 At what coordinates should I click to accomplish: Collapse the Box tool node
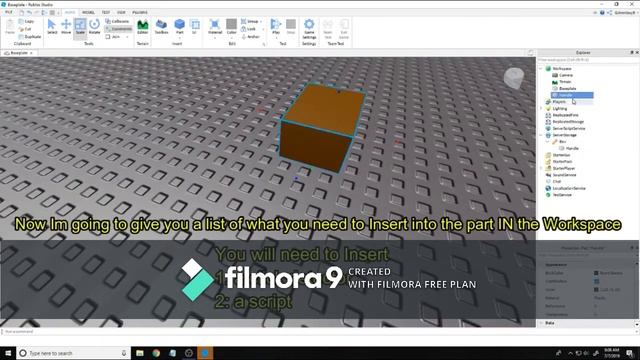pos(548,142)
